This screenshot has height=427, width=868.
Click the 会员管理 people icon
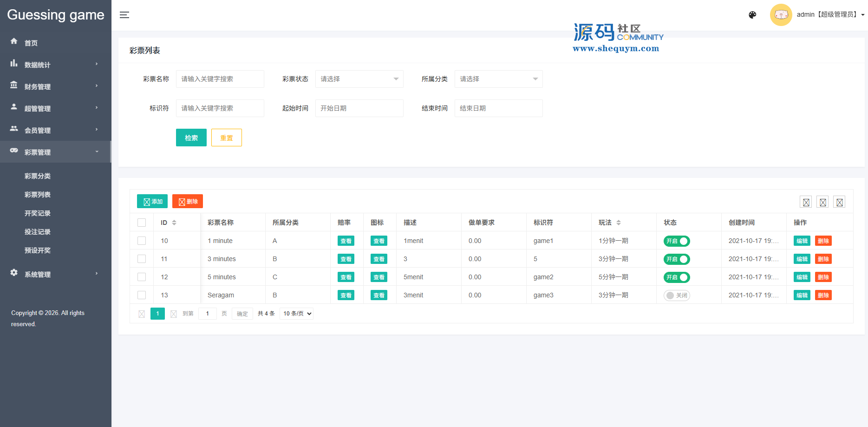click(14, 129)
